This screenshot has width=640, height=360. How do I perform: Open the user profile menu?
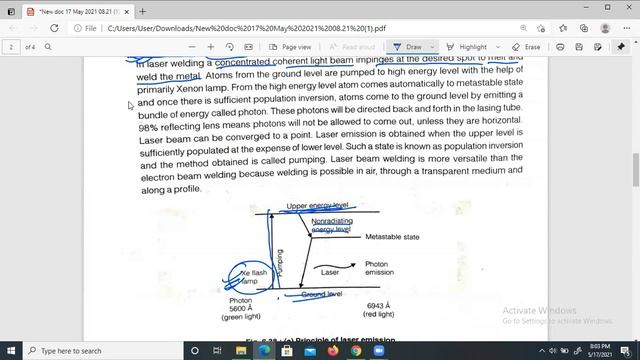coord(605,28)
